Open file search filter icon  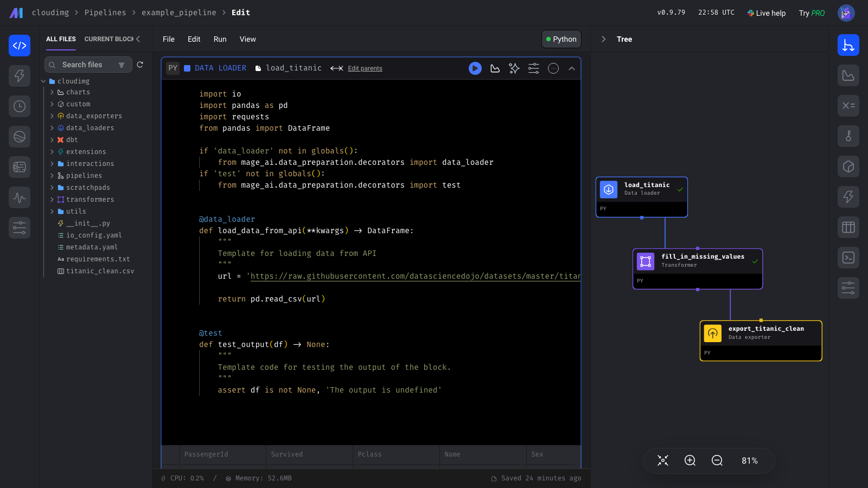point(122,65)
